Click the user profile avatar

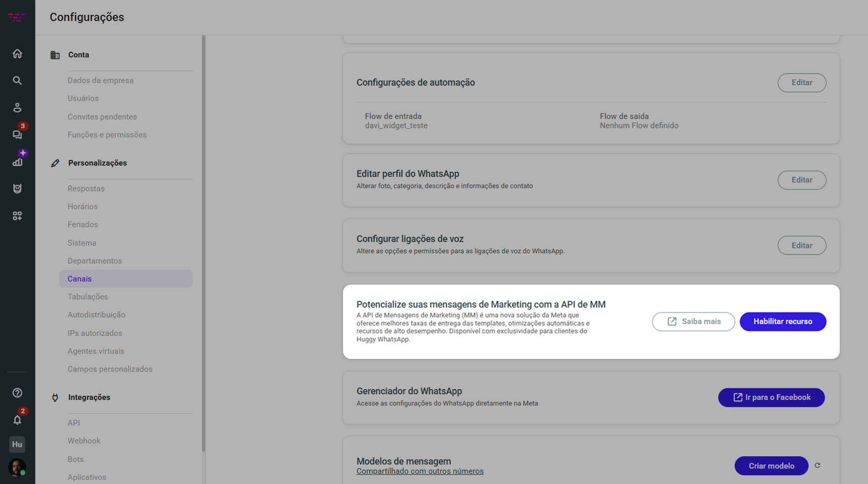pyautogui.click(x=17, y=468)
